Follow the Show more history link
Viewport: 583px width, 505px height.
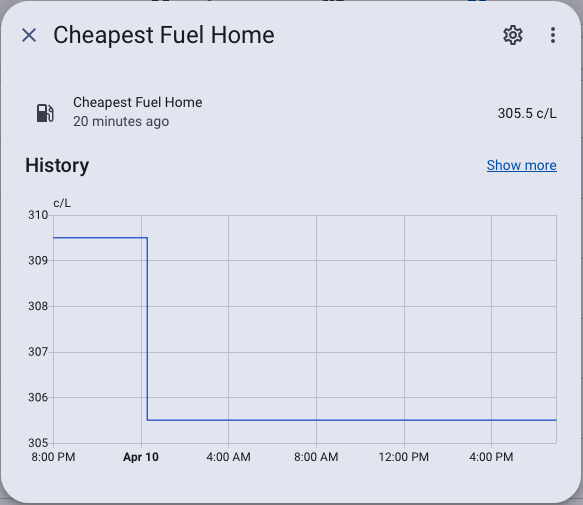pos(522,165)
